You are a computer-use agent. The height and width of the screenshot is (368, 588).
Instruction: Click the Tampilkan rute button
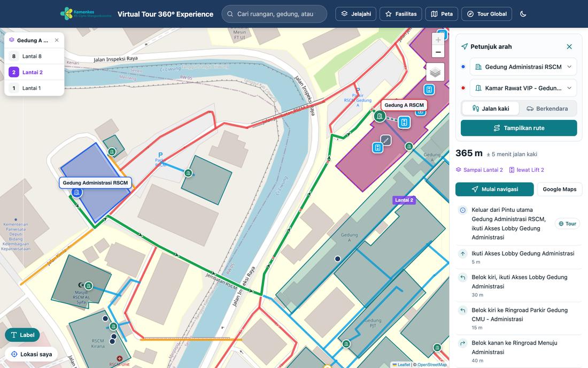pos(519,128)
